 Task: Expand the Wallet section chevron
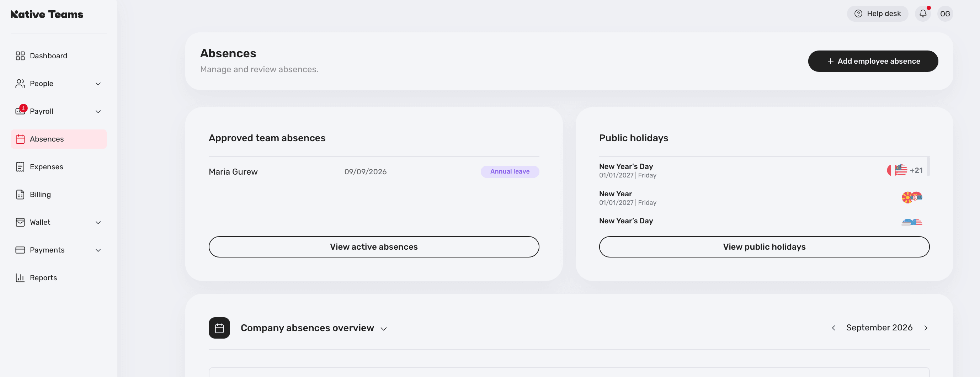click(x=98, y=223)
